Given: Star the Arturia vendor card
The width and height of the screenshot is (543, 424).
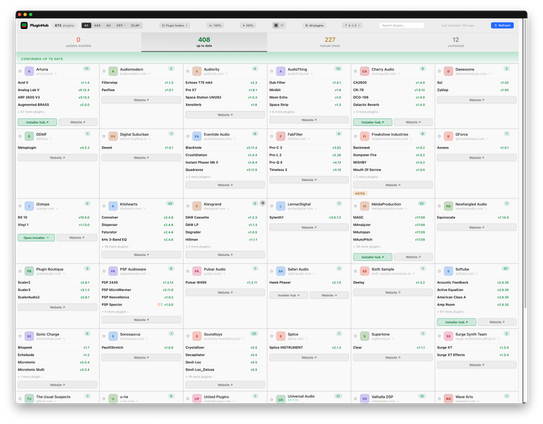Looking at the screenshot, I should (x=20, y=71).
